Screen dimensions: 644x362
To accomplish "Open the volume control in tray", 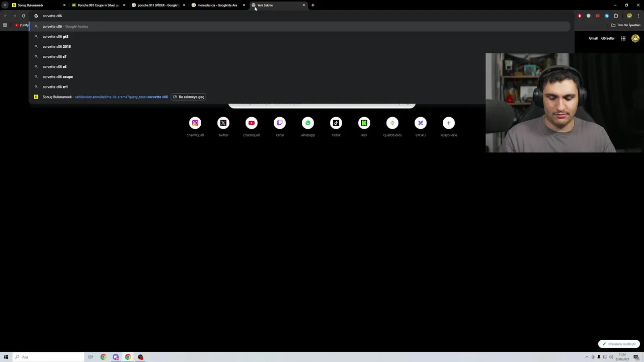I will (x=611, y=357).
